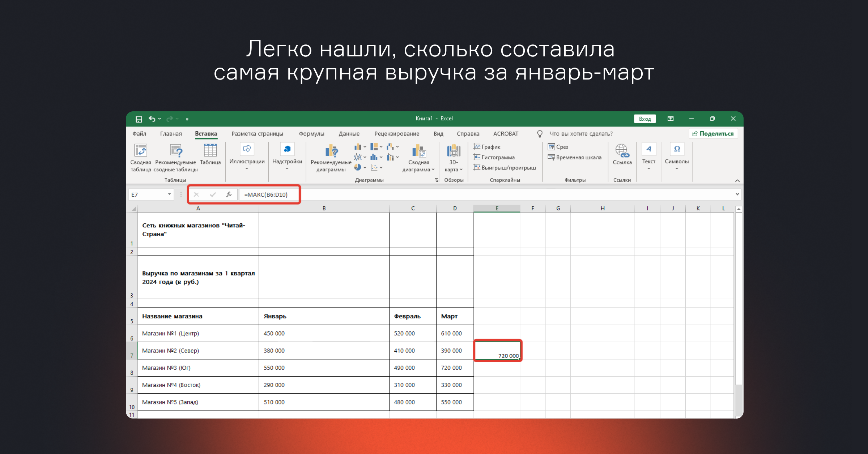This screenshot has width=868, height=454.
Task: Click the PivotTable (Сводная таблица) icon
Action: (x=141, y=151)
